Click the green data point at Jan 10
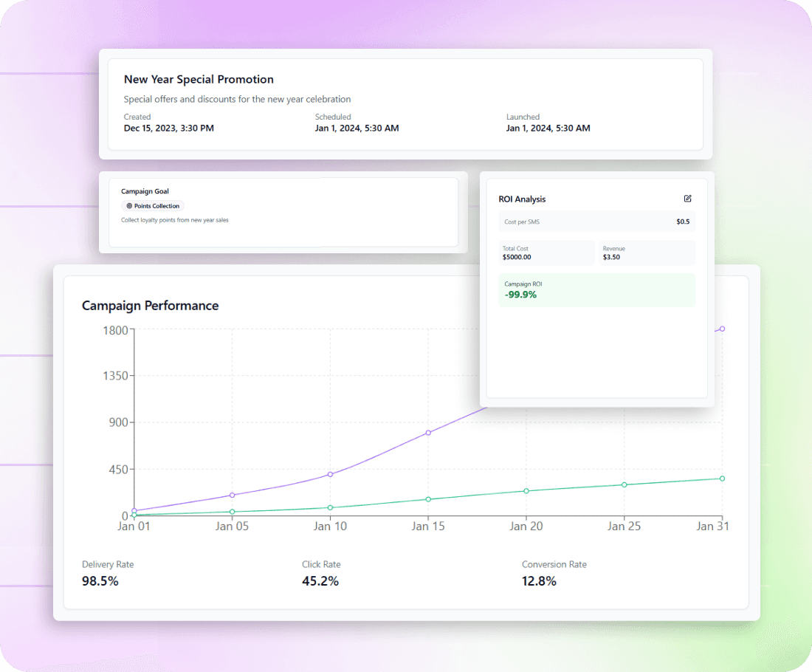The width and height of the screenshot is (812, 672). [331, 508]
